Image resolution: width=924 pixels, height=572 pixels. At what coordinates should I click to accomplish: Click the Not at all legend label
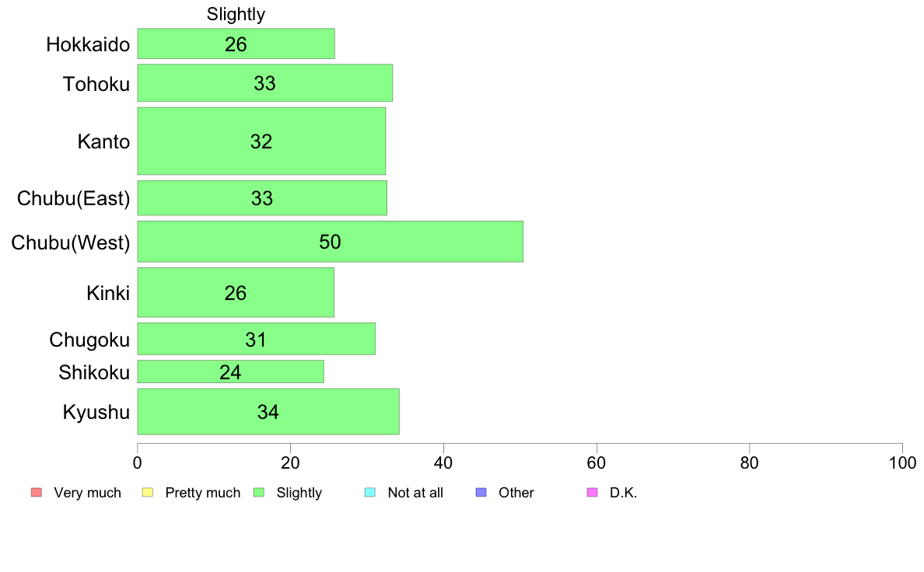tap(415, 493)
